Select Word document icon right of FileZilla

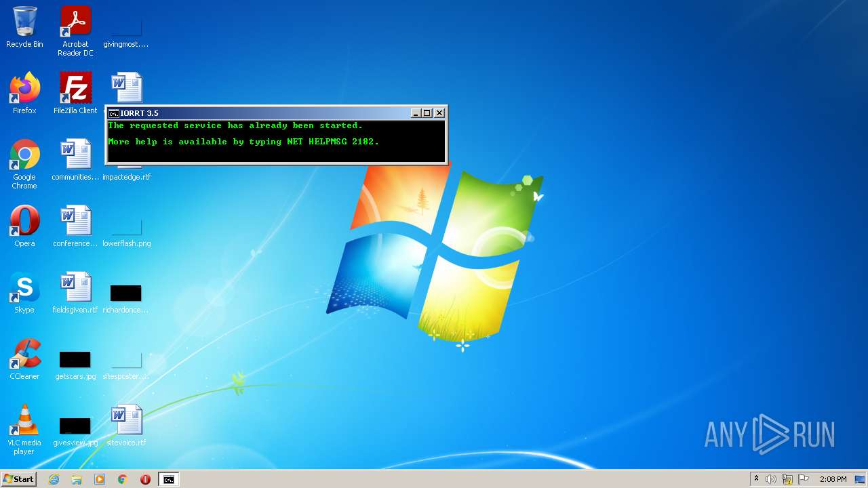(126, 88)
